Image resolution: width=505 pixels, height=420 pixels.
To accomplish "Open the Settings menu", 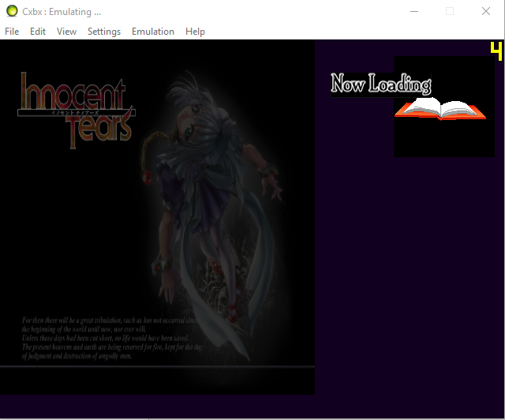I will pyautogui.click(x=104, y=32).
